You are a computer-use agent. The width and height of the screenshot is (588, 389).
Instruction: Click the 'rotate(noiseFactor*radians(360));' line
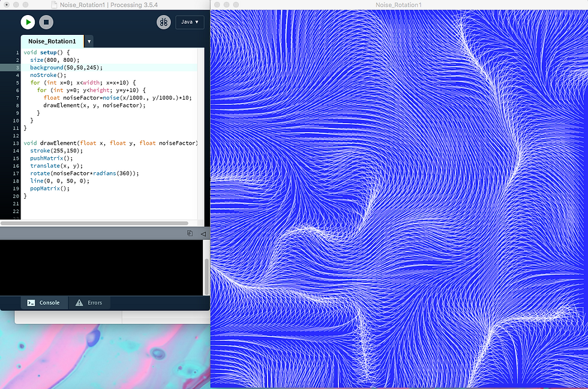[x=85, y=173]
